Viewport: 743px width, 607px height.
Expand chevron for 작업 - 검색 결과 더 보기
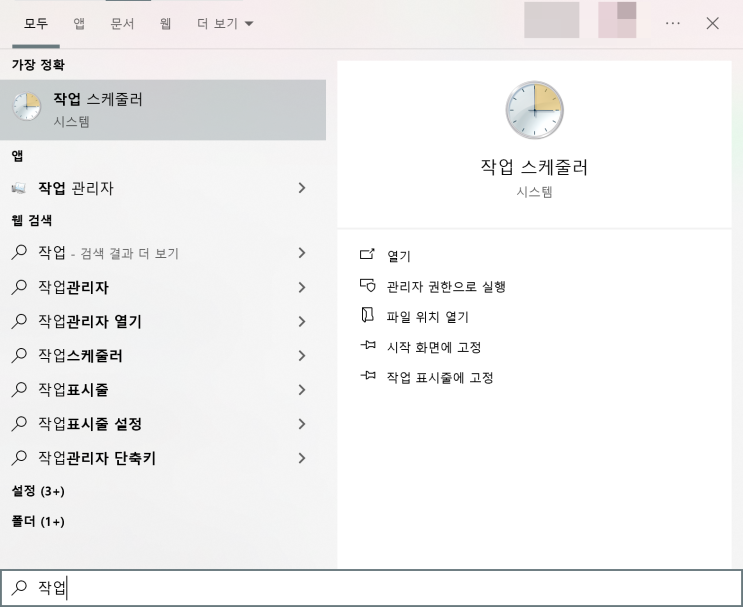[302, 253]
